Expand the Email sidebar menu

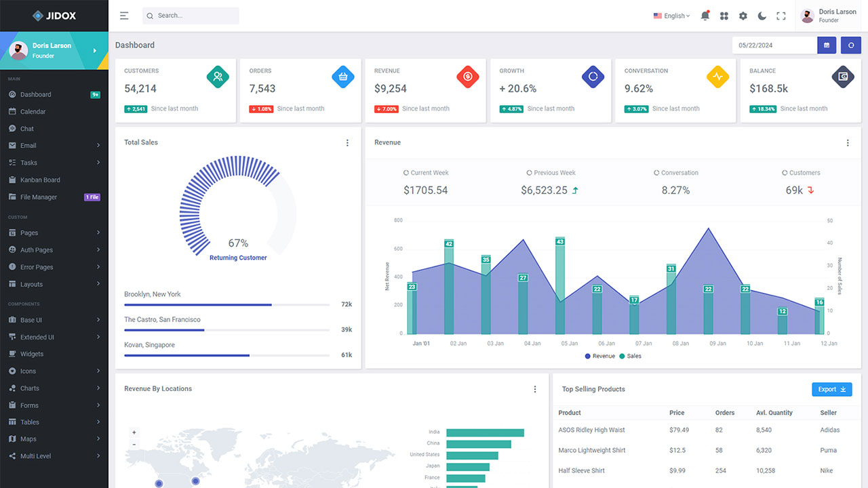click(27, 145)
